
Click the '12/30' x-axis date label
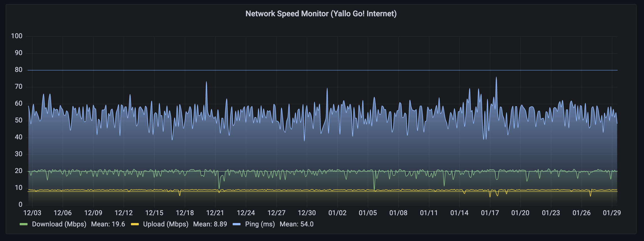click(x=307, y=213)
